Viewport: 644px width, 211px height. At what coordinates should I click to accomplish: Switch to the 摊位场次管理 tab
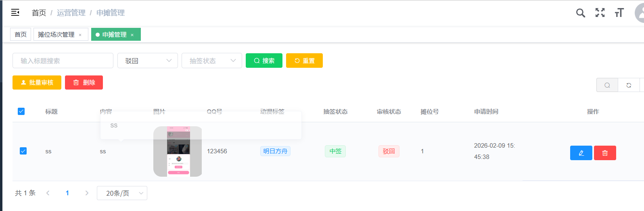coord(56,35)
